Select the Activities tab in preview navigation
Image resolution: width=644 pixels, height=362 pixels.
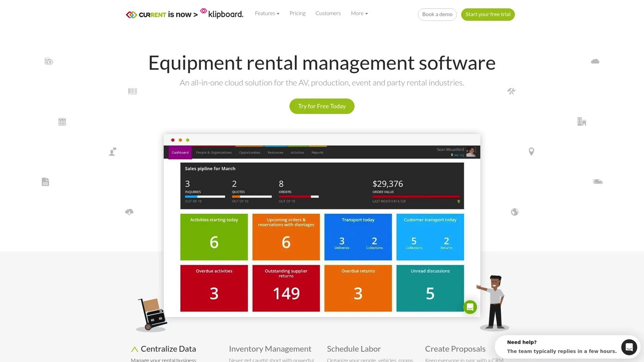tap(297, 152)
